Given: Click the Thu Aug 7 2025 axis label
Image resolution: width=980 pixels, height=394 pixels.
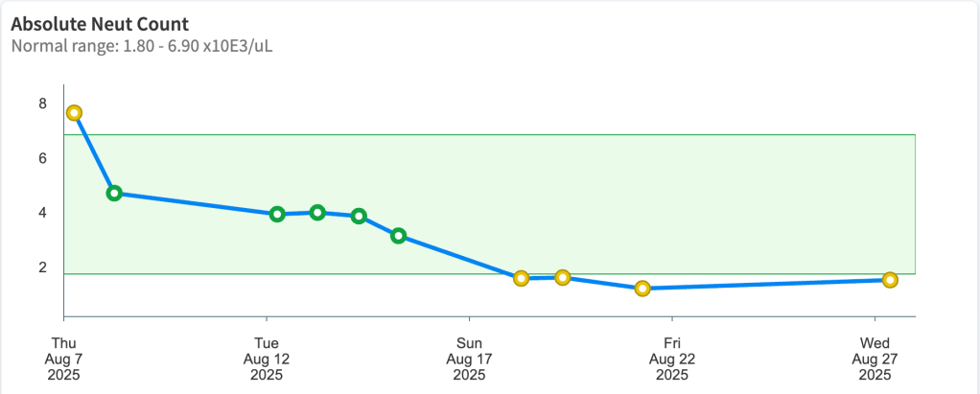Looking at the screenshot, I should point(64,359).
